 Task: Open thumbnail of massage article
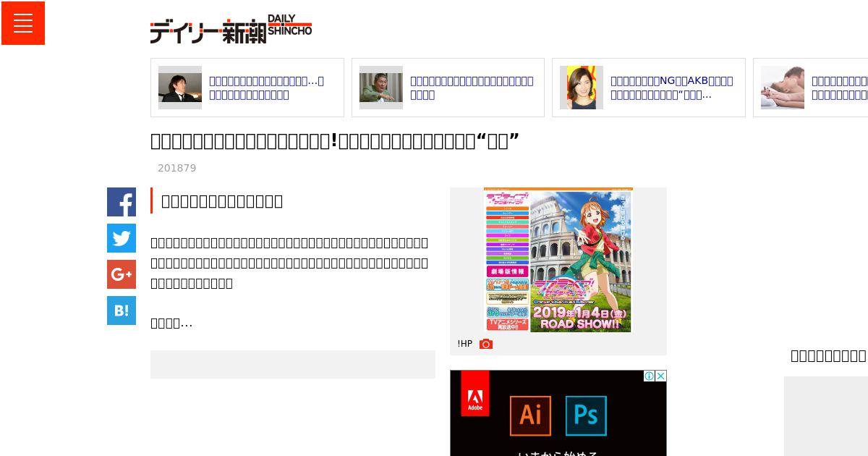coord(783,88)
